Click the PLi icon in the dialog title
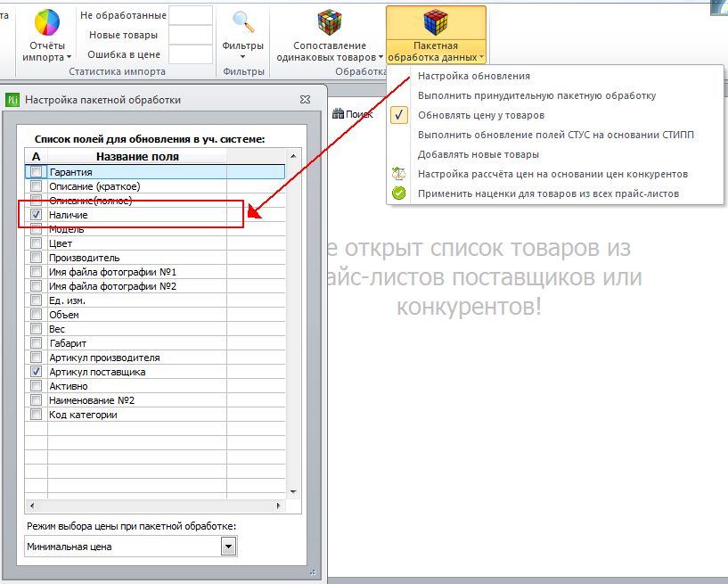The height and width of the screenshot is (584, 728). [12, 100]
